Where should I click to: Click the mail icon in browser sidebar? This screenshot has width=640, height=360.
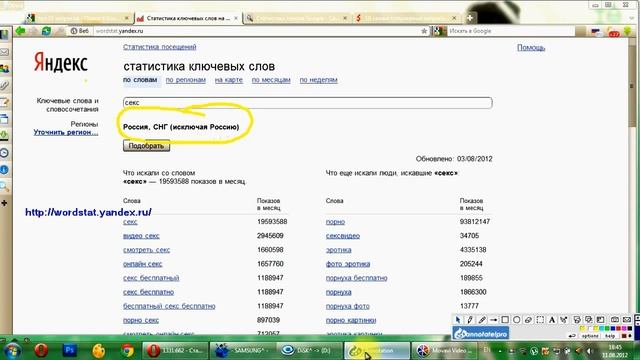(x=5, y=52)
